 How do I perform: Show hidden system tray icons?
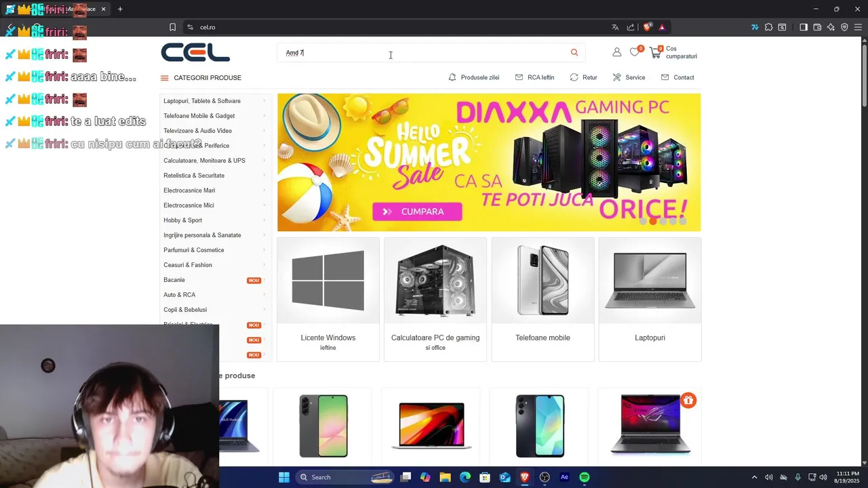coord(754,477)
